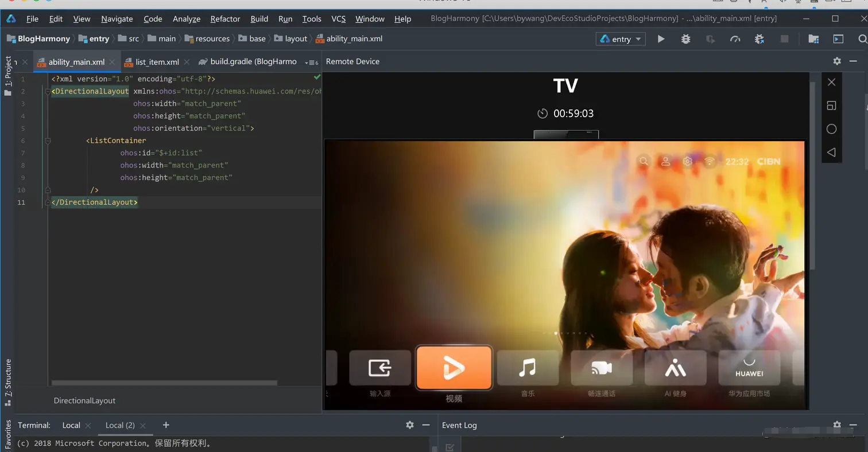Hide the Remote Device panel with minus
The width and height of the screenshot is (868, 452).
coord(854,61)
